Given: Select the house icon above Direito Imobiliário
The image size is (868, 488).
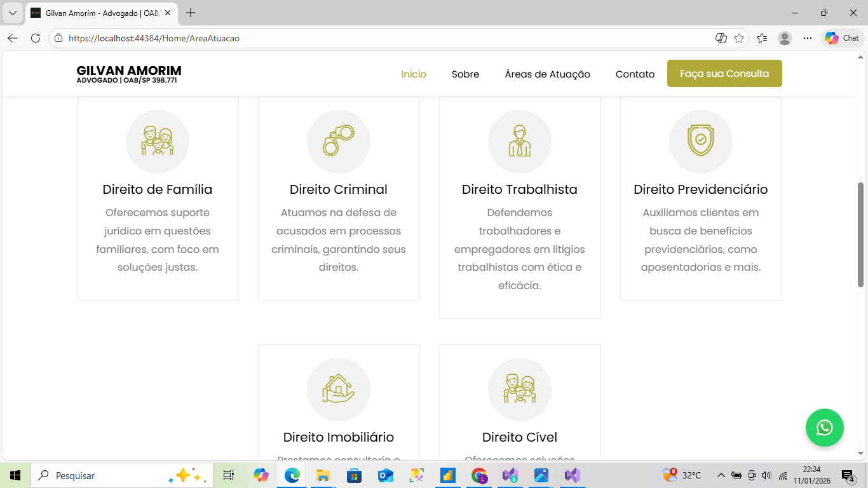Looking at the screenshot, I should (339, 389).
